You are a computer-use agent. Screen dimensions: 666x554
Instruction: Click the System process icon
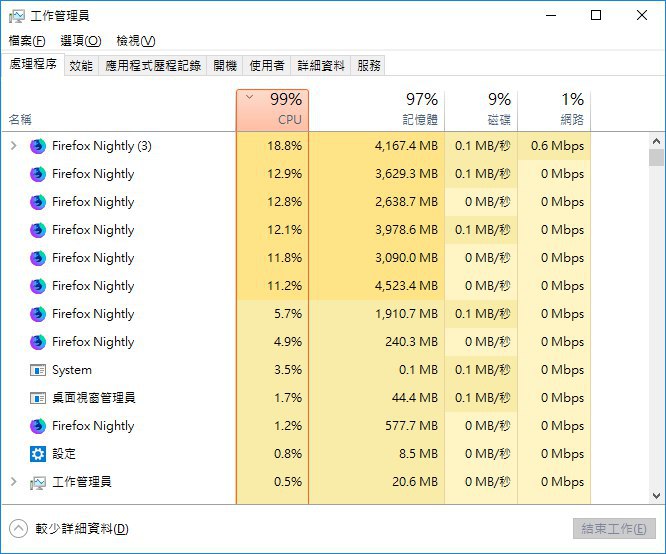click(38, 370)
